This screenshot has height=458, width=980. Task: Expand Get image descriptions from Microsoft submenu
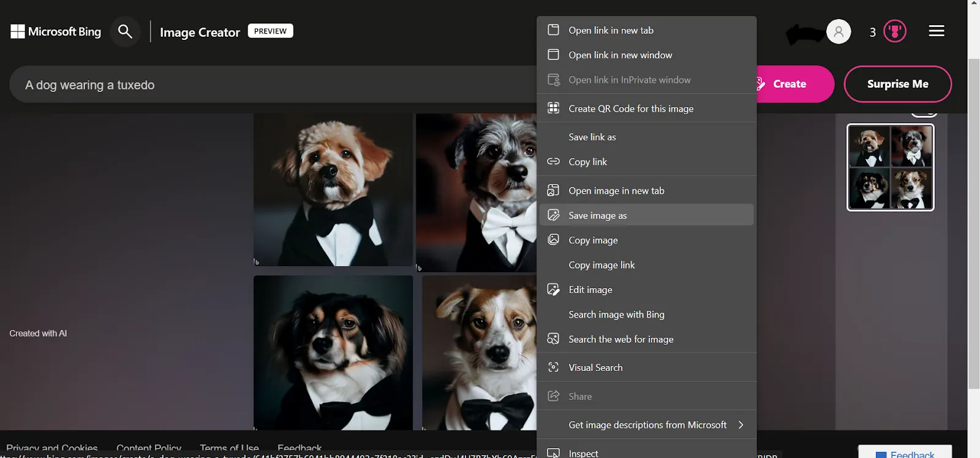click(x=741, y=425)
